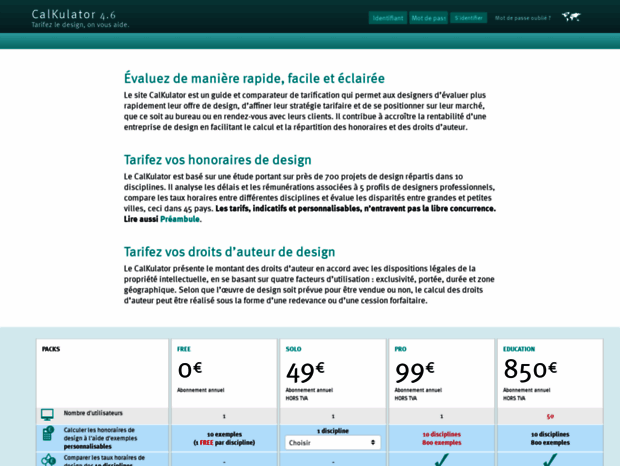This screenshot has height=466, width=620.
Task: Click the 850€ price in EDUCATION pack
Action: (530, 369)
